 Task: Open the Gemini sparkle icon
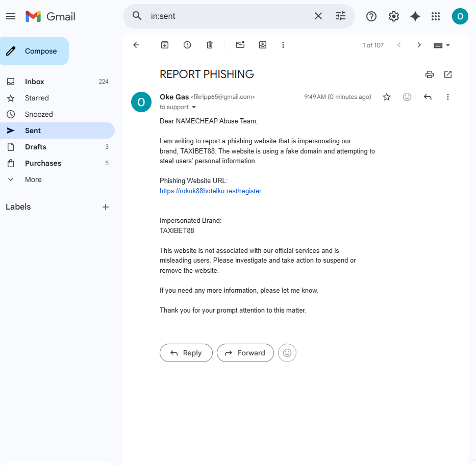[415, 16]
